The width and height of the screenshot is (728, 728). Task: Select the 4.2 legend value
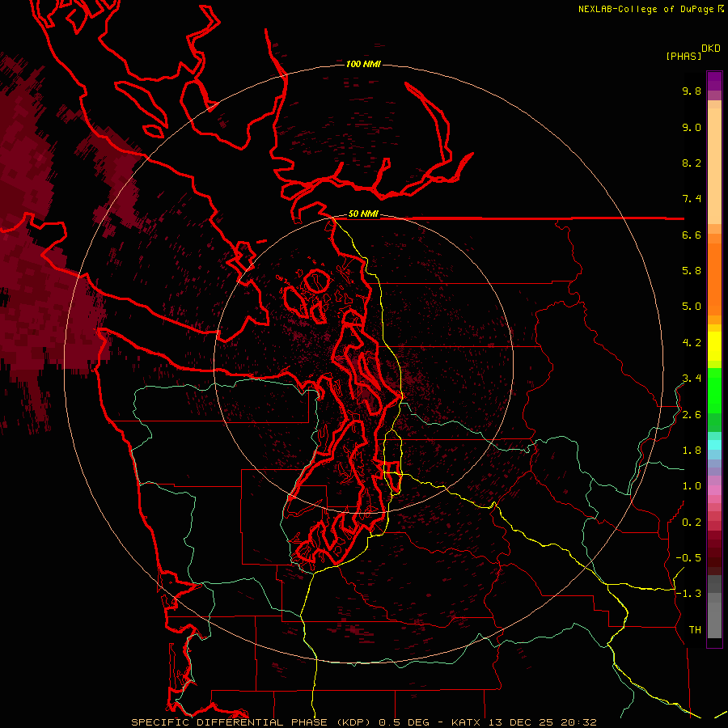692,343
